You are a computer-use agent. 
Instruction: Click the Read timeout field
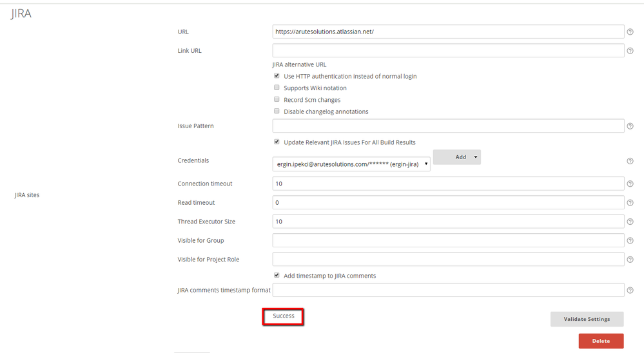pyautogui.click(x=448, y=202)
